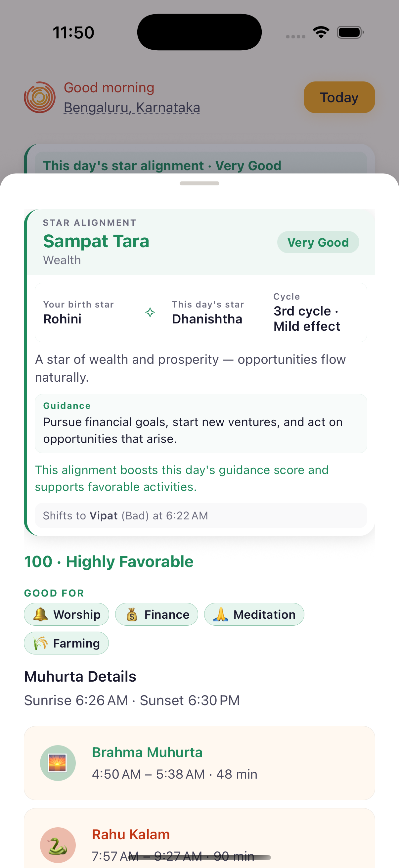The width and height of the screenshot is (399, 868).
Task: Tap the sparkle icon between birth star and day's star
Action: 150,312
